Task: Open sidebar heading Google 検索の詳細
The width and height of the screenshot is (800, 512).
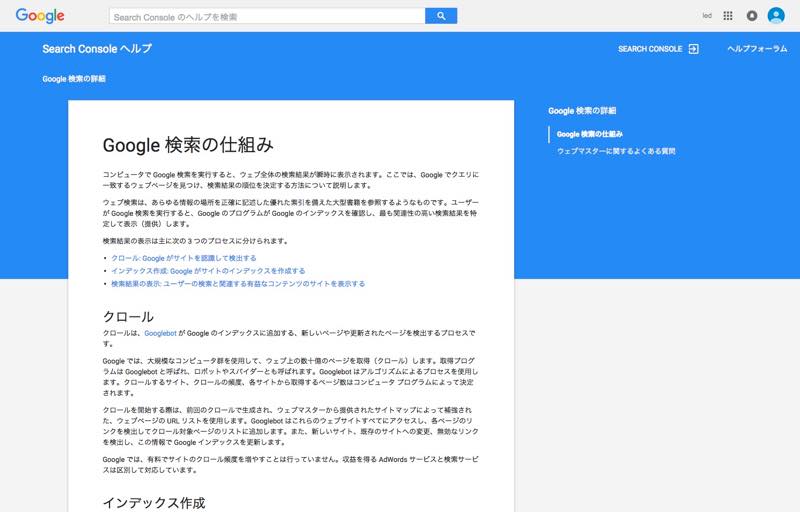Action: [x=582, y=111]
